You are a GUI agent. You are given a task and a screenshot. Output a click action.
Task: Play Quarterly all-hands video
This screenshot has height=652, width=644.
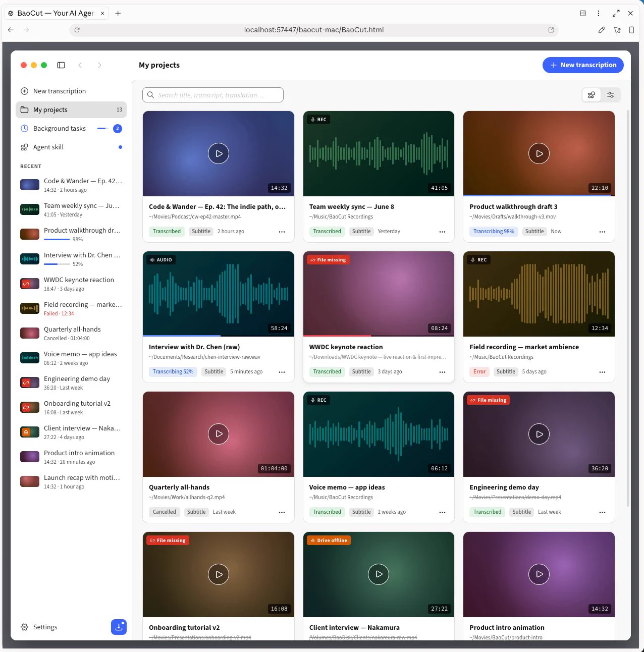click(219, 434)
